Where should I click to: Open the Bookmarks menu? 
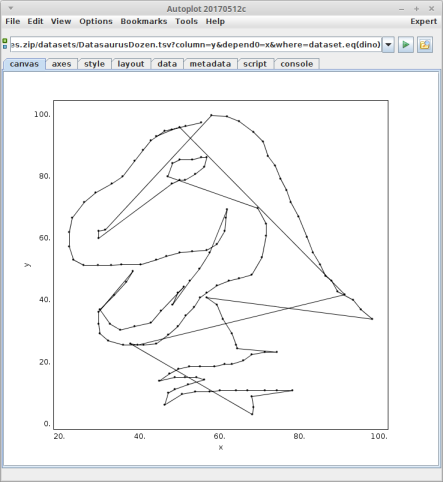(144, 21)
